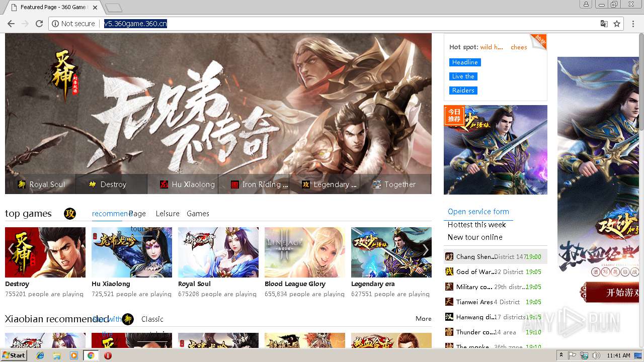Click the Headline tag
The height and width of the screenshot is (362, 644).
pyautogui.click(x=465, y=62)
